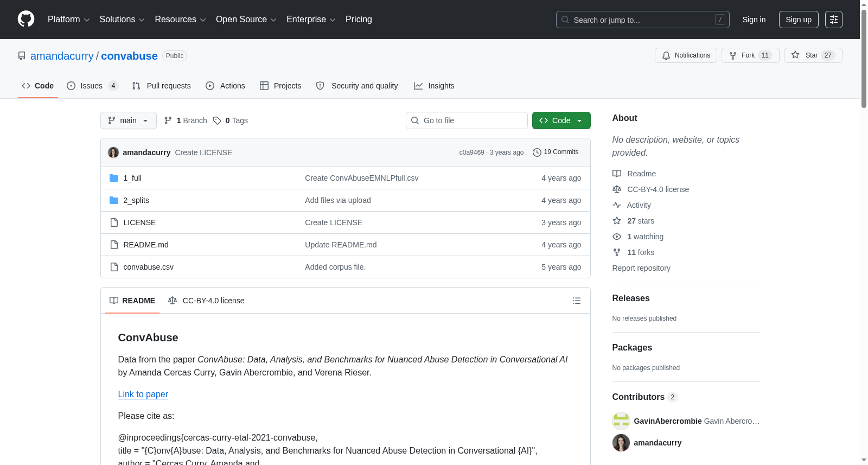
Task: Fork the convabuse repository
Action: coord(750,55)
